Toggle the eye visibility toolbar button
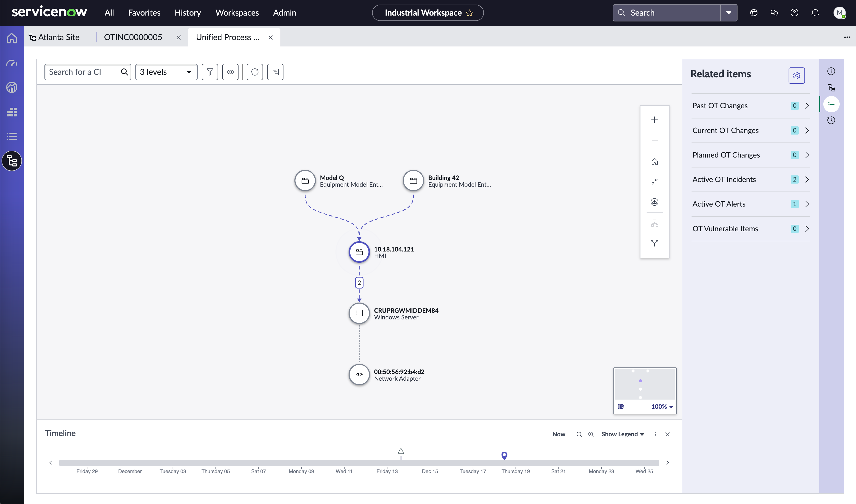The width and height of the screenshot is (856, 504). coord(230,72)
